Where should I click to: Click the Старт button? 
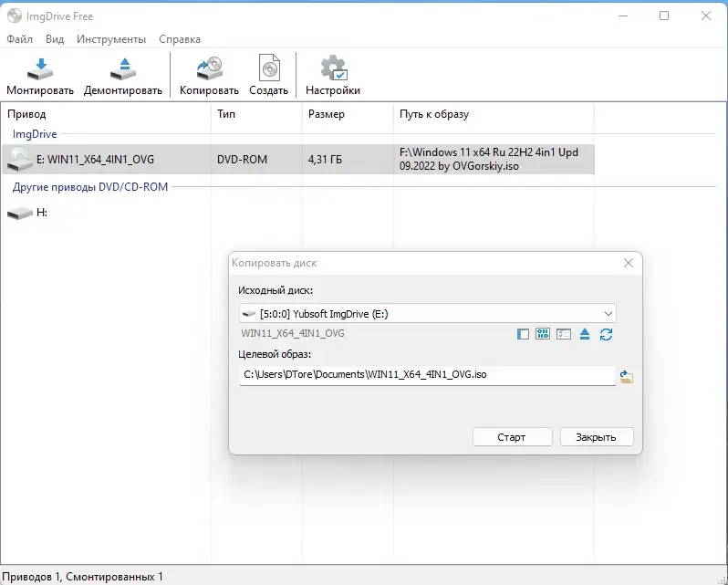(513, 437)
